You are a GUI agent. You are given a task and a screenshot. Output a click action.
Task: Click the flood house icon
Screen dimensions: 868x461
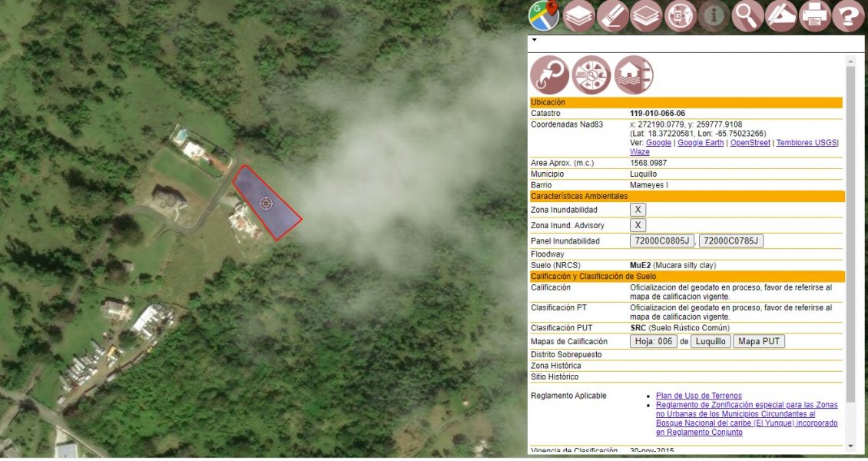point(634,75)
